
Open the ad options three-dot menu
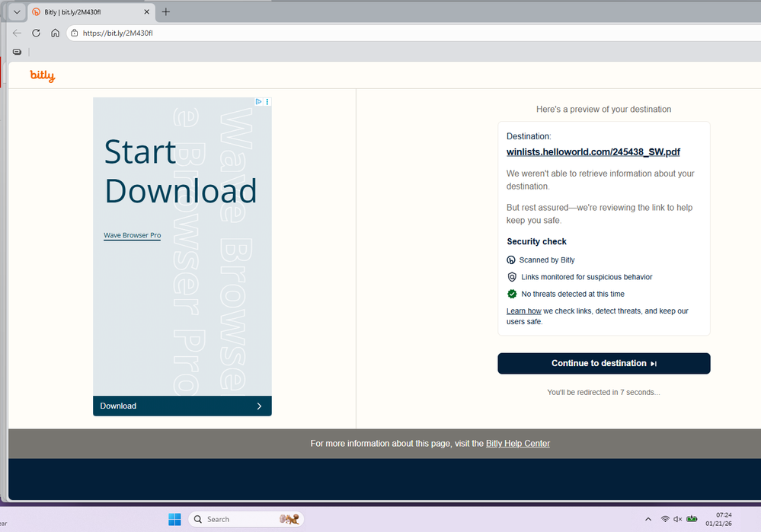tap(267, 102)
